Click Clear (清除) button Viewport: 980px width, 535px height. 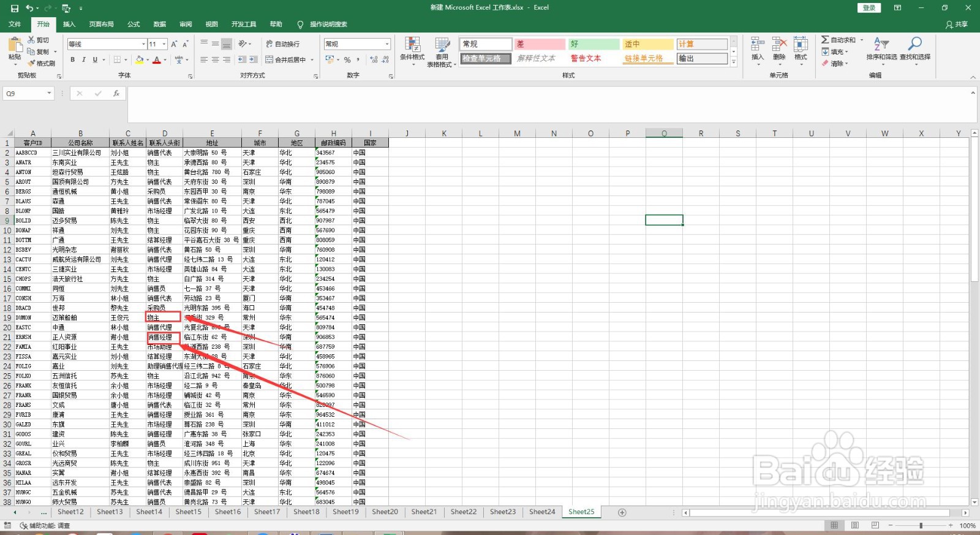(834, 63)
